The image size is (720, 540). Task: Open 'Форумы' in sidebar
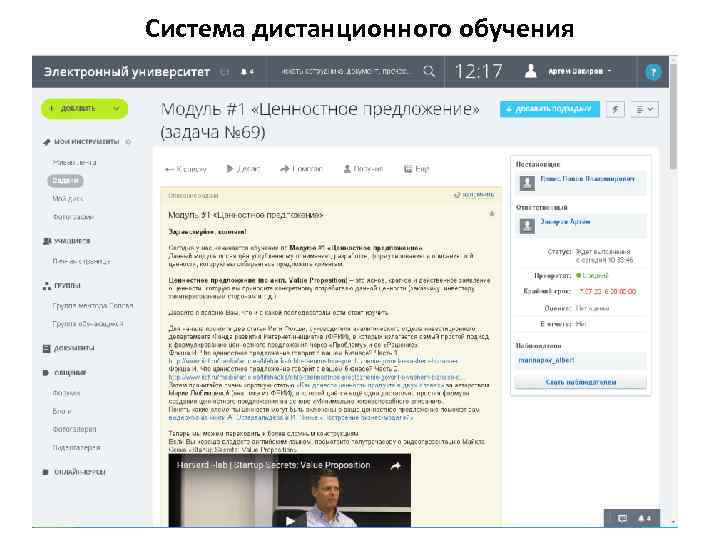coord(66,394)
